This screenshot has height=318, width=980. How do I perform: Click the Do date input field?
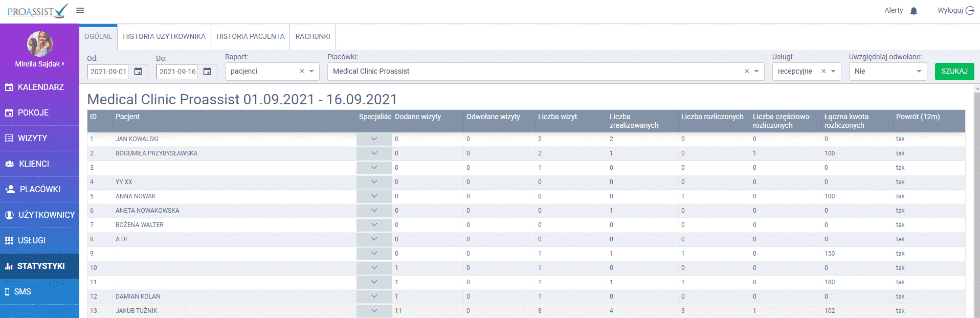coord(177,72)
